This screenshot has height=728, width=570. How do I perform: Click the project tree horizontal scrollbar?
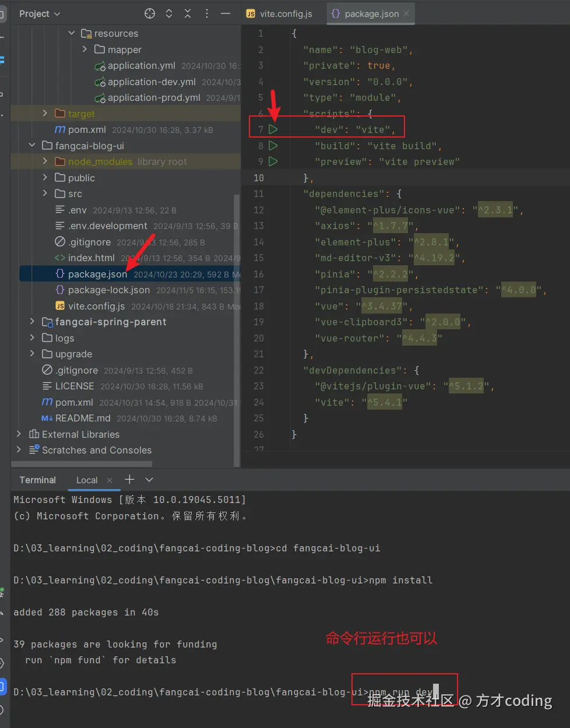(x=82, y=464)
